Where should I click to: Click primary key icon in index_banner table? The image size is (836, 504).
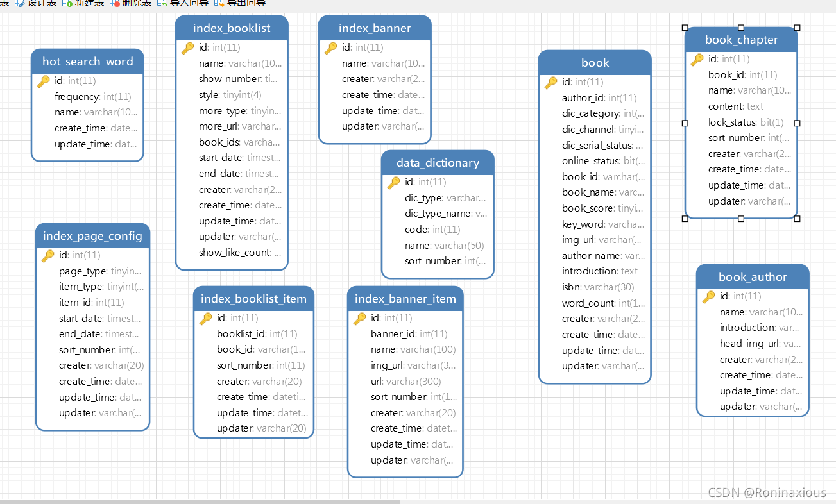point(331,48)
